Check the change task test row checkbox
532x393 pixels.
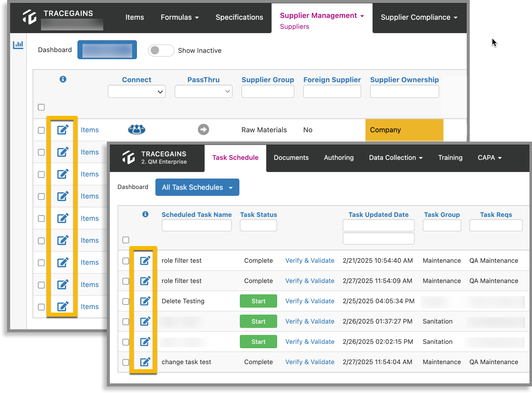pos(126,362)
